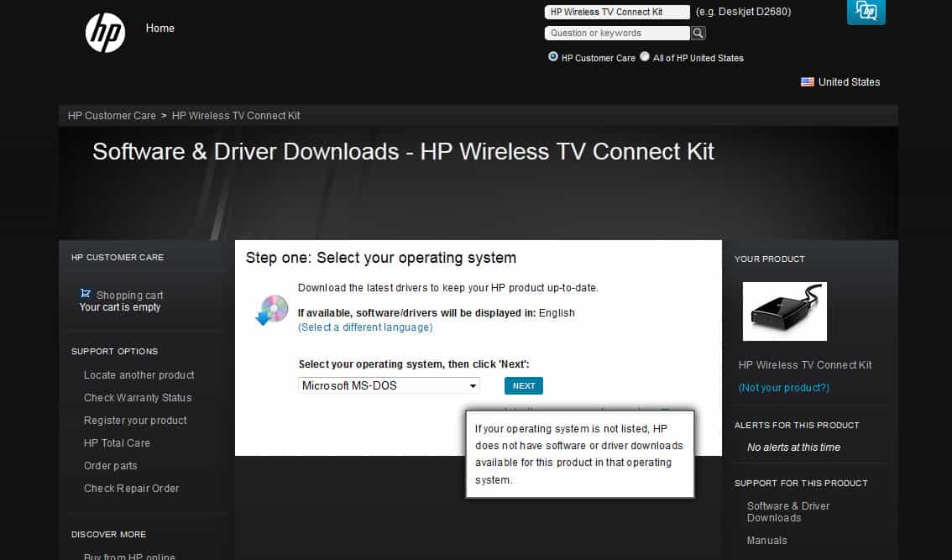Click the United States flag icon

808,82
